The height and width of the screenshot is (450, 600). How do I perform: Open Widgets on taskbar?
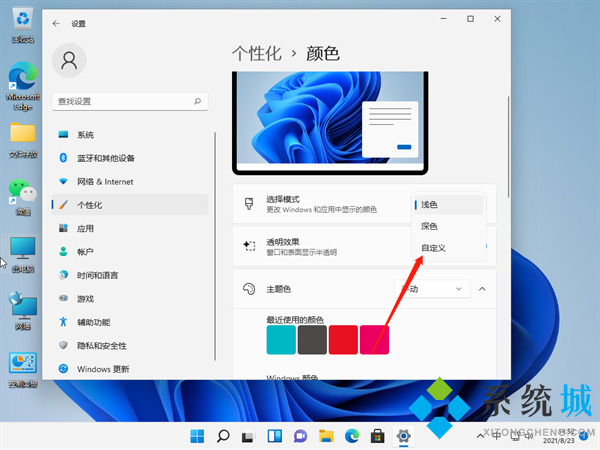pos(275,436)
